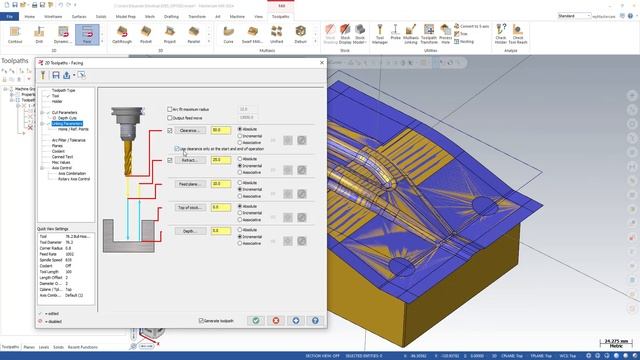Click the red Cancel button
The image size is (640, 360).
click(x=276, y=320)
